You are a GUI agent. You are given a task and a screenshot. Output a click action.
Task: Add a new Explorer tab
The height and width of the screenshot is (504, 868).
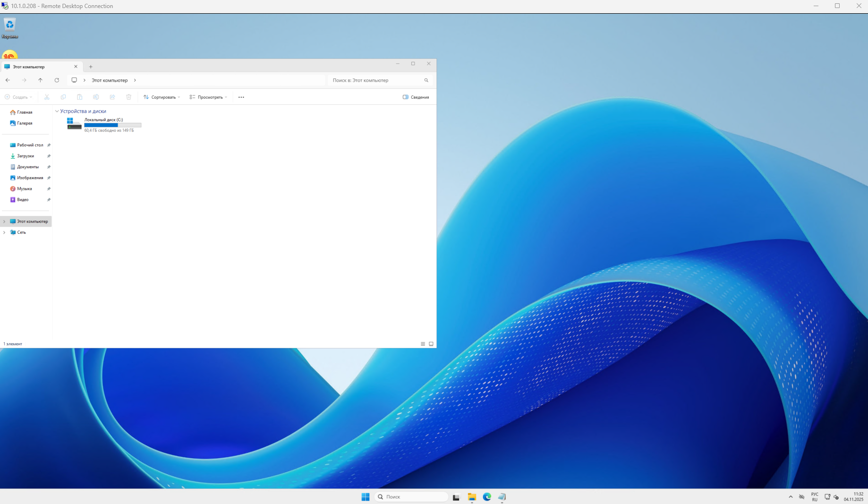(91, 67)
